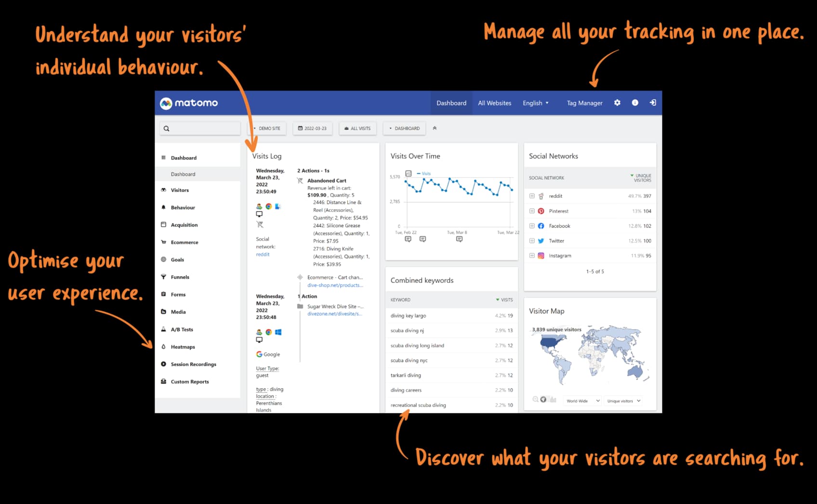Click the dive-shop.net/products link
Viewport: 817px width, 504px height.
(335, 285)
